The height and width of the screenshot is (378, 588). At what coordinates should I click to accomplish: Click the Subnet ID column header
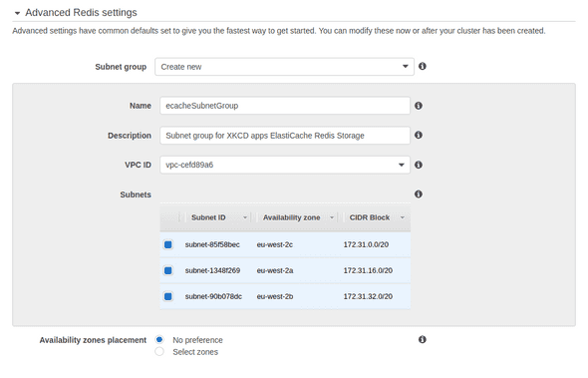(208, 217)
